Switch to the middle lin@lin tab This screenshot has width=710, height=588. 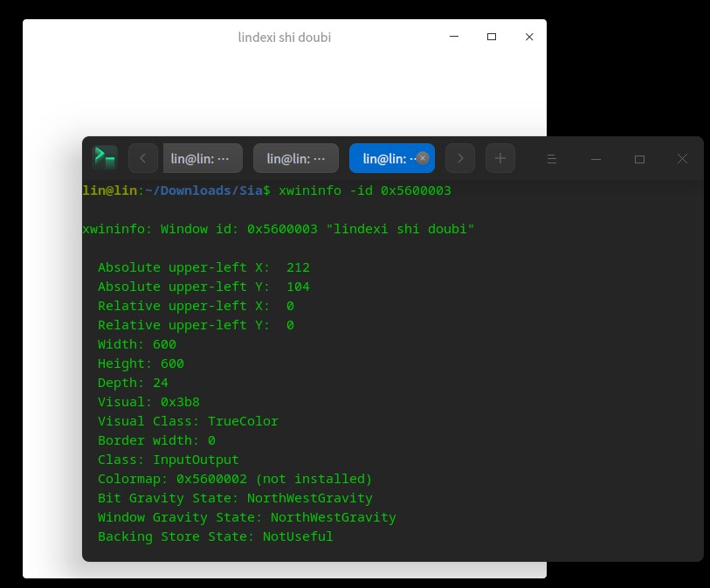pos(295,158)
